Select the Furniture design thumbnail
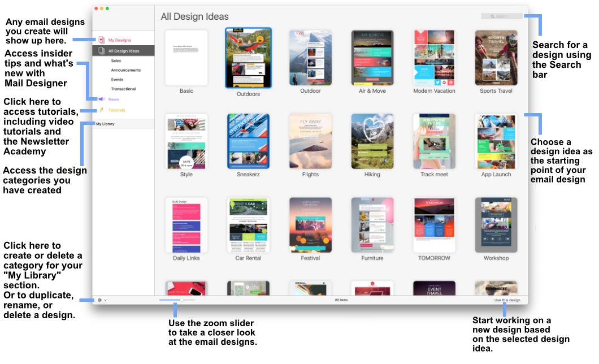 372,225
